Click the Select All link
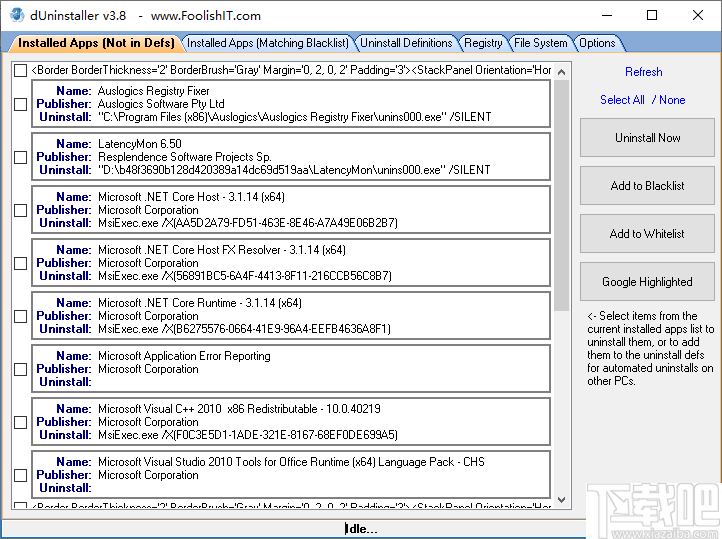The width and height of the screenshot is (722, 539). point(622,100)
